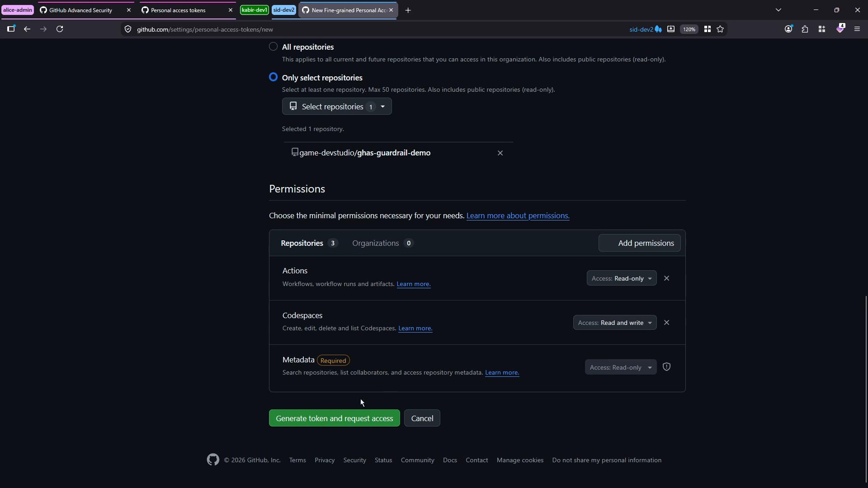868x488 pixels.
Task: Show site information lock icon
Action: tap(128, 29)
